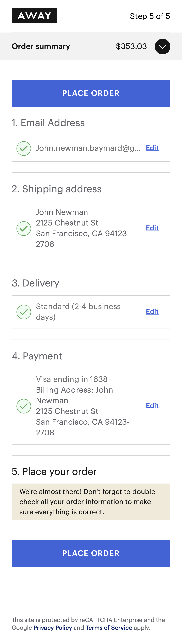
Task: Click the Order summary label
Action: pyautogui.click(x=41, y=46)
